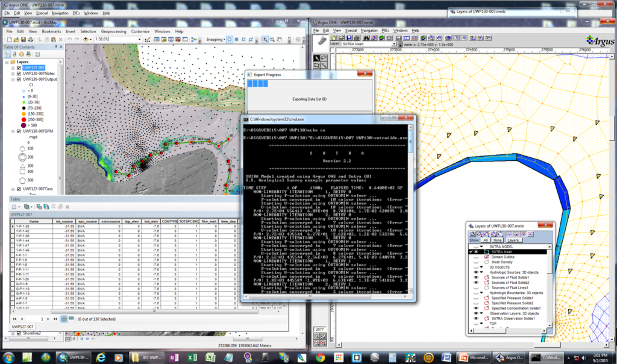Select the arrow pointer tool in Argus tool palette
This screenshot has height=364, width=617.
(317, 58)
